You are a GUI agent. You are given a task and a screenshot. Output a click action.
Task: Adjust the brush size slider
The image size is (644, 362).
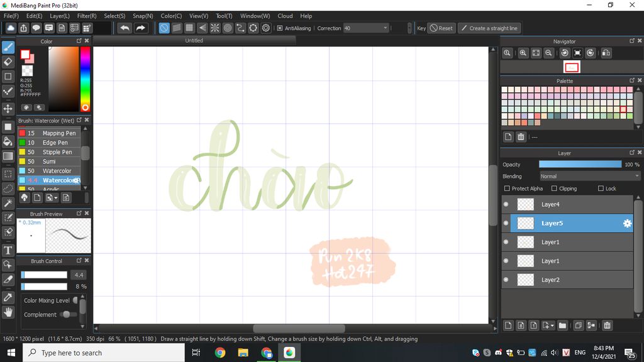click(x=45, y=275)
